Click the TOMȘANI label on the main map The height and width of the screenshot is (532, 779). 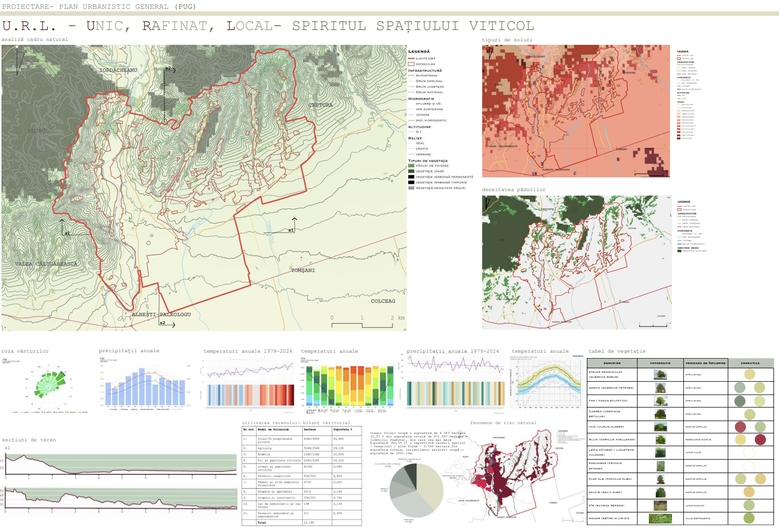tap(303, 270)
